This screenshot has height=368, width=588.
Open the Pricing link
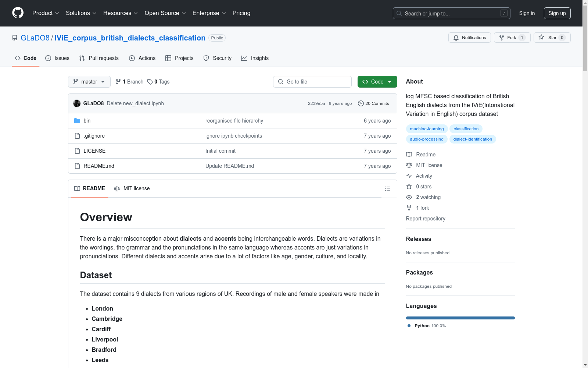(x=241, y=13)
